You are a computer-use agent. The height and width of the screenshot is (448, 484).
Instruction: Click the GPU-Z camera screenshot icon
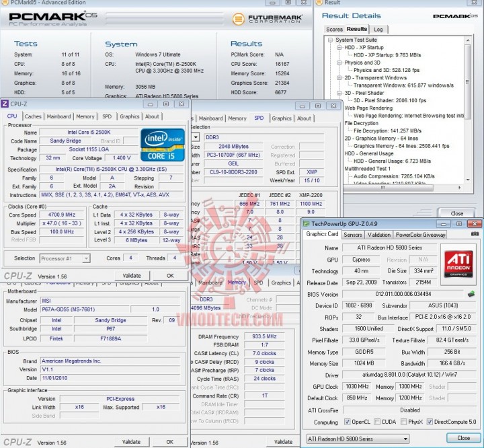coord(475,234)
